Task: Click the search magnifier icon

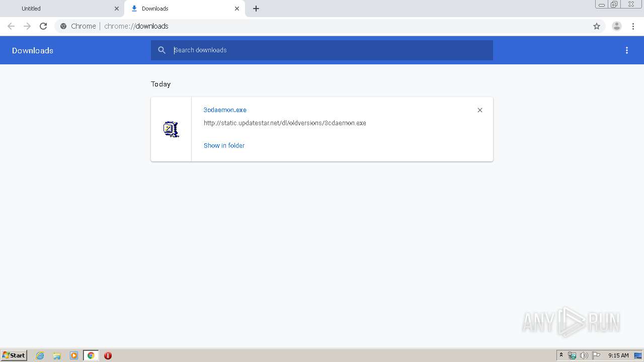Action: pos(162,50)
